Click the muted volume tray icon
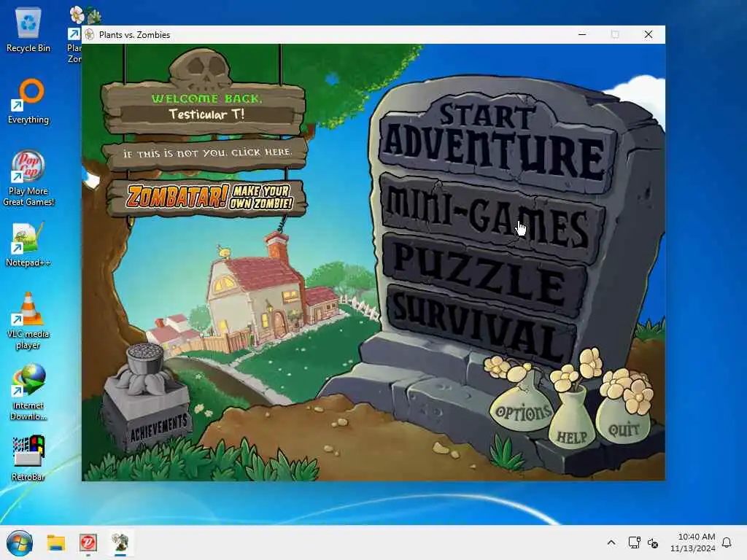The image size is (747, 560). pos(653,542)
